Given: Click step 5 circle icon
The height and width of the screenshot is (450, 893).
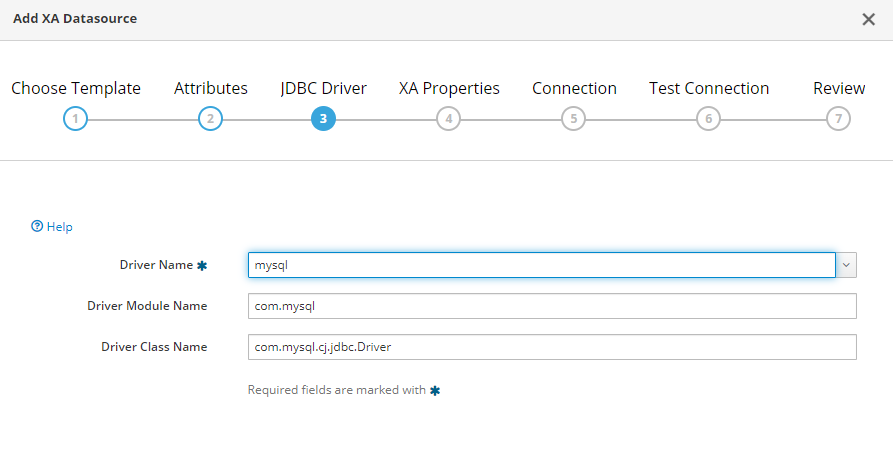Looking at the screenshot, I should pyautogui.click(x=573, y=119).
